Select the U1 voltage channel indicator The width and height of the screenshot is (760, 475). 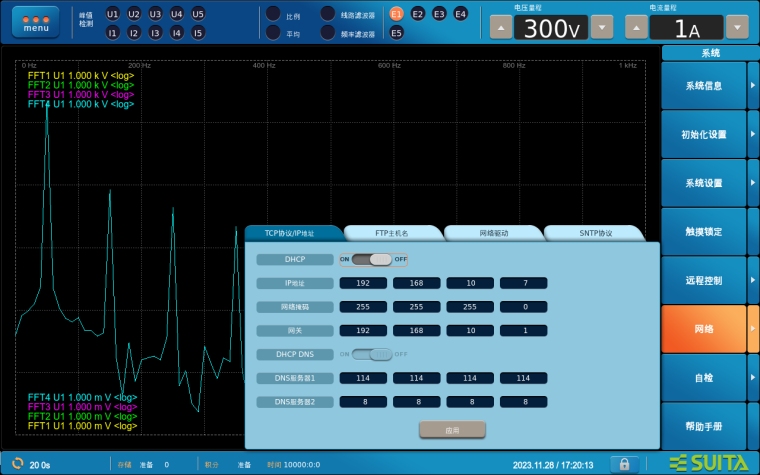[112, 14]
